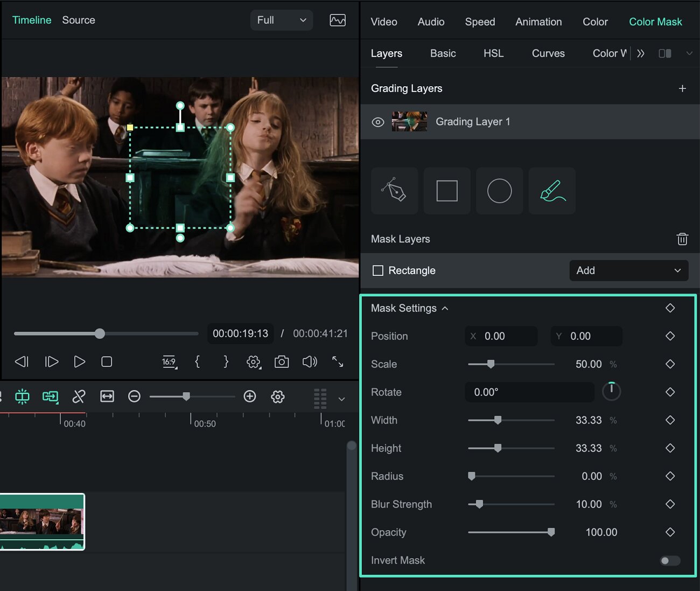Select the Pen mask tool

(x=394, y=191)
